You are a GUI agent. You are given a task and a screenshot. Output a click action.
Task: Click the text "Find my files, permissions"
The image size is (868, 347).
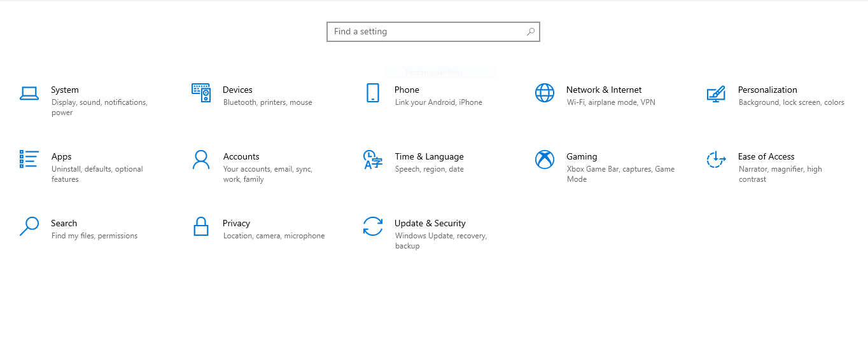pos(95,236)
